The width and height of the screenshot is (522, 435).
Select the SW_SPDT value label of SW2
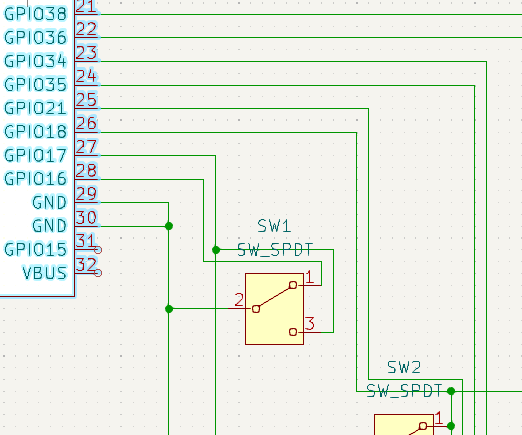(404, 391)
